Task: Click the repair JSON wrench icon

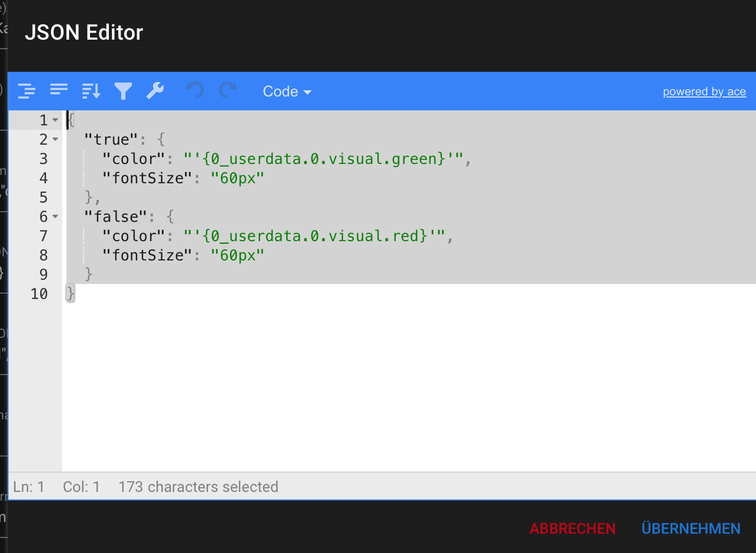Action: [155, 91]
